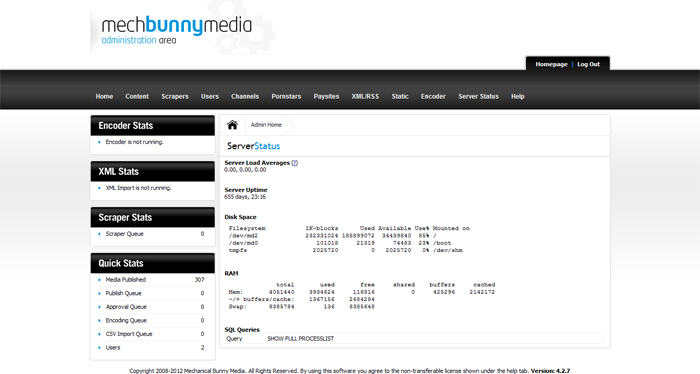Open the Server Load Averages help question mark
Screen dimensions: 700x374
coord(295,163)
